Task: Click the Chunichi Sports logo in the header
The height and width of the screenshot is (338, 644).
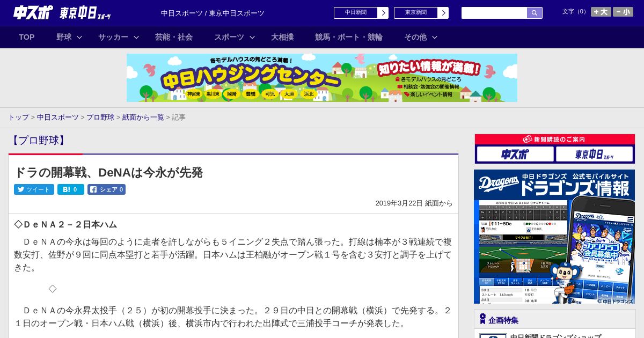Action: pyautogui.click(x=33, y=13)
